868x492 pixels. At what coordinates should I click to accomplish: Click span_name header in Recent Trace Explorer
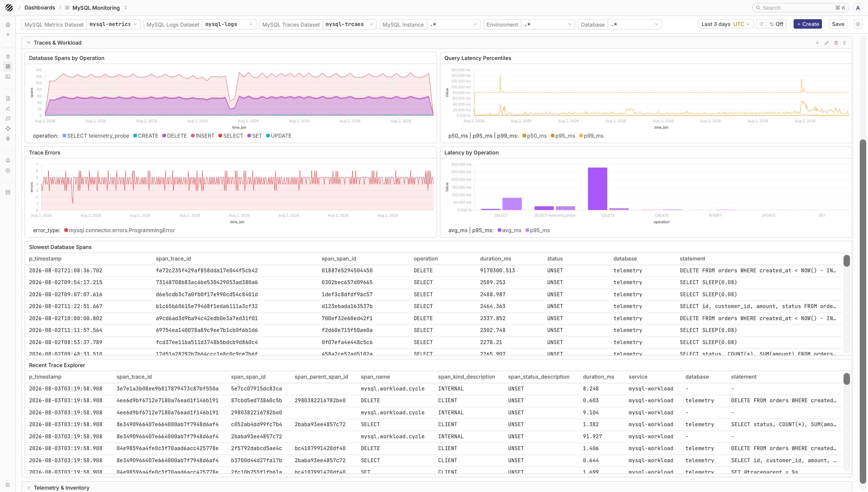click(x=375, y=377)
